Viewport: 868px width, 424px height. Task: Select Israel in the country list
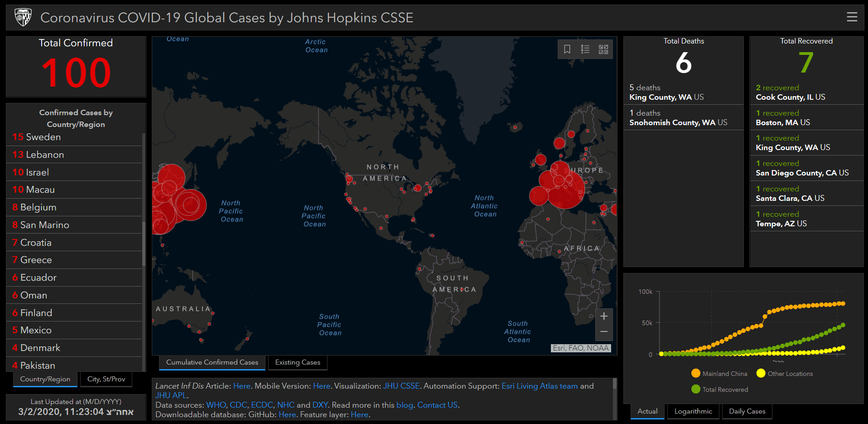(x=74, y=172)
